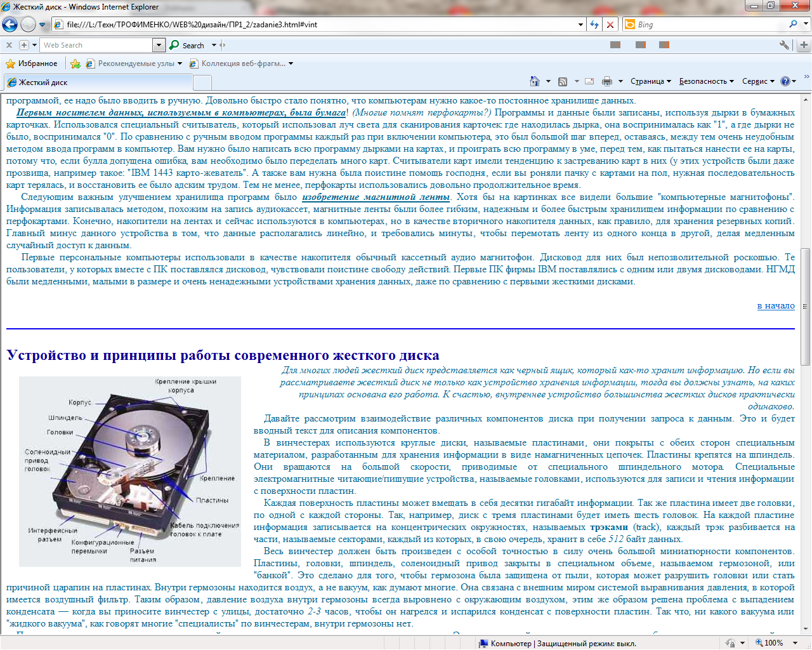This screenshot has height=650, width=812.
Task: Expand the Home button dropdown arrow
Action: tap(548, 81)
